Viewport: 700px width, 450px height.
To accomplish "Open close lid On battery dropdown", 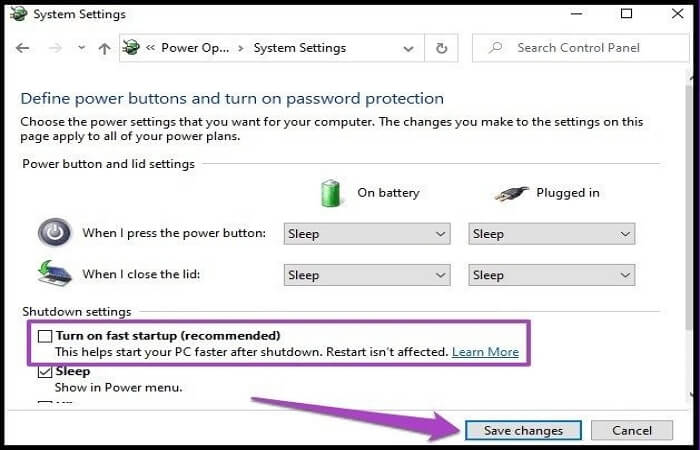I will coord(367,275).
